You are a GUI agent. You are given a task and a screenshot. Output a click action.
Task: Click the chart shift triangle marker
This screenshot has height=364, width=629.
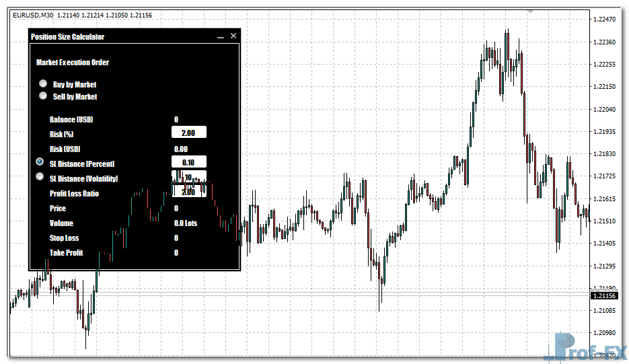tap(530, 12)
